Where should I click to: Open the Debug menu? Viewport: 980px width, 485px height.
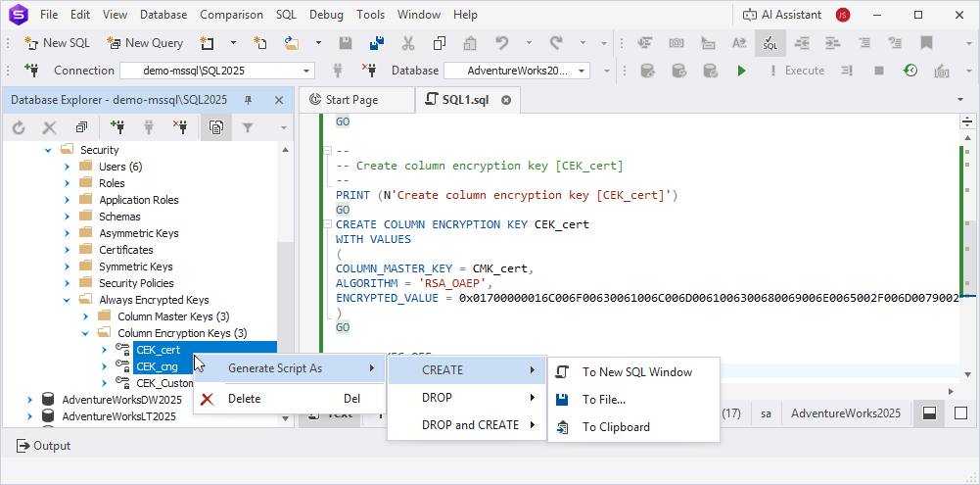[x=326, y=15]
